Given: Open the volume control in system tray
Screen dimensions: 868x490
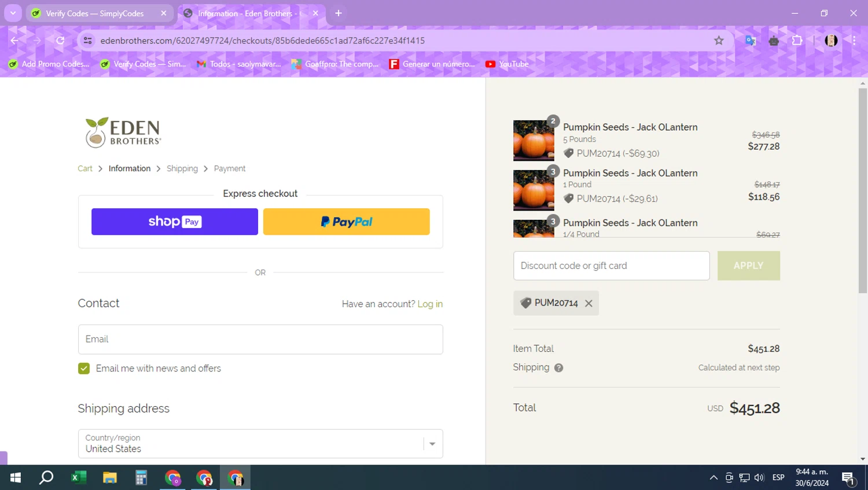Looking at the screenshot, I should [x=759, y=477].
